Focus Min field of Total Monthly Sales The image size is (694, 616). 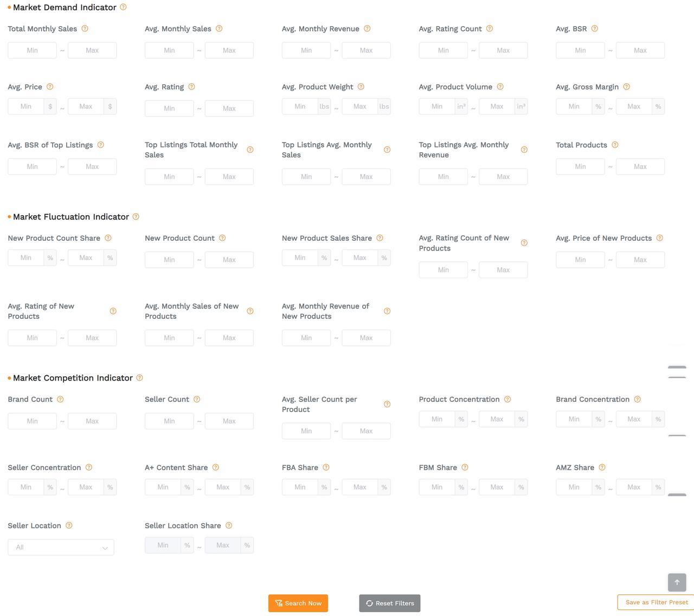[32, 50]
